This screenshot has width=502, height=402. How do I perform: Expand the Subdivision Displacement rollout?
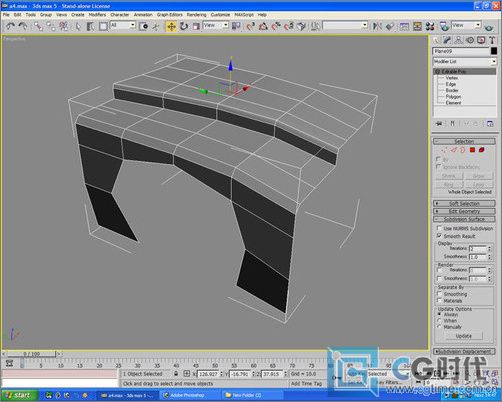point(464,351)
